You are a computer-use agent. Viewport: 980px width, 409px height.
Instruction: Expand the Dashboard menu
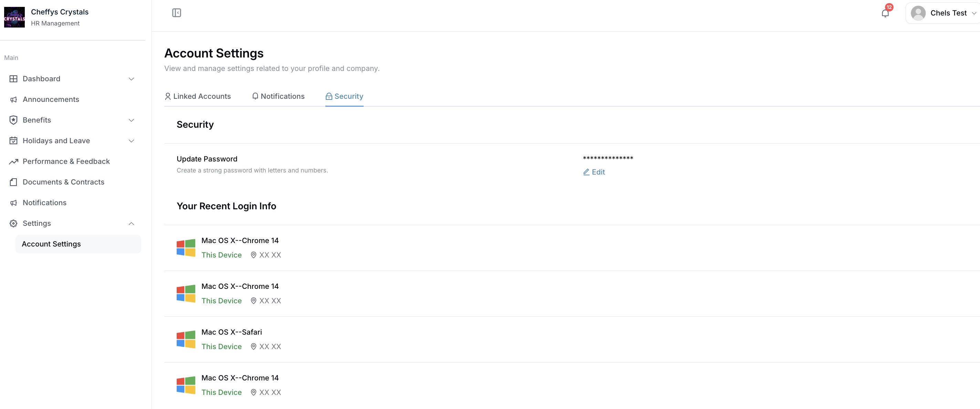131,79
